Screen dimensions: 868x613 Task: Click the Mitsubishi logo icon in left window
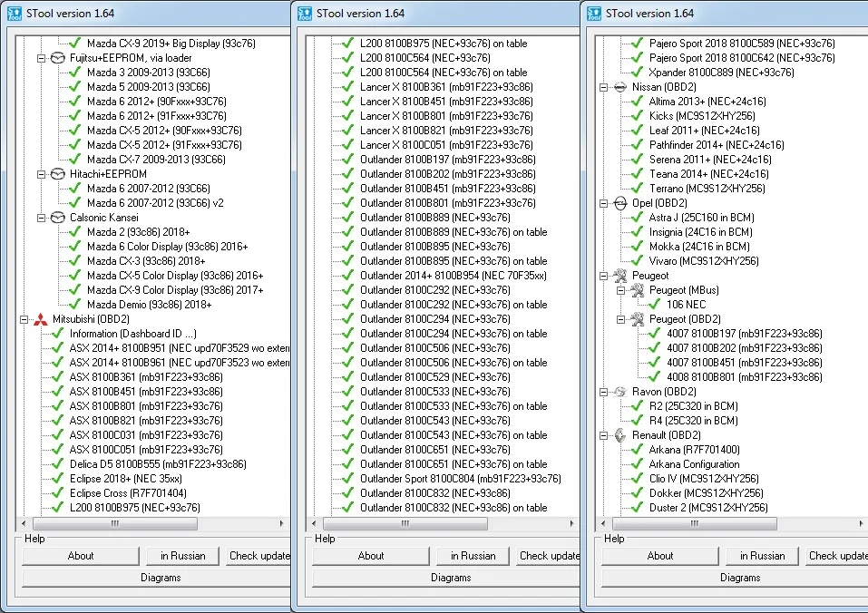point(41,319)
